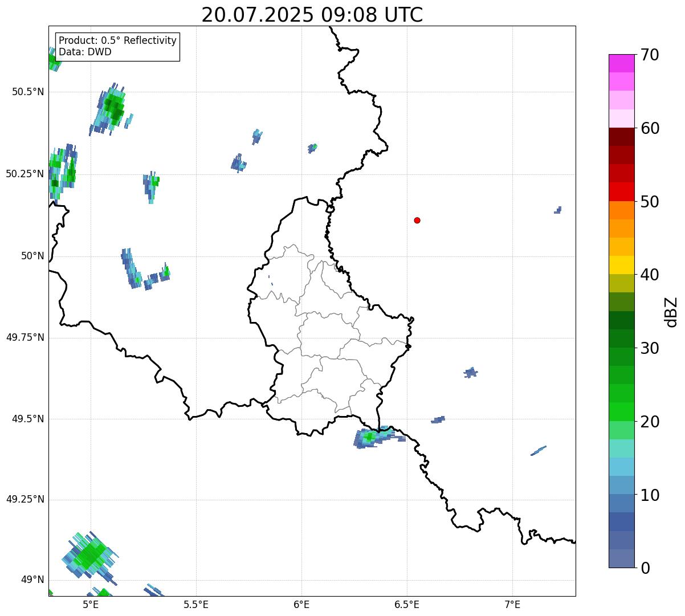Click the dark maroon swatch below 60 dBZ
This screenshot has width=685, height=616.
tap(621, 137)
